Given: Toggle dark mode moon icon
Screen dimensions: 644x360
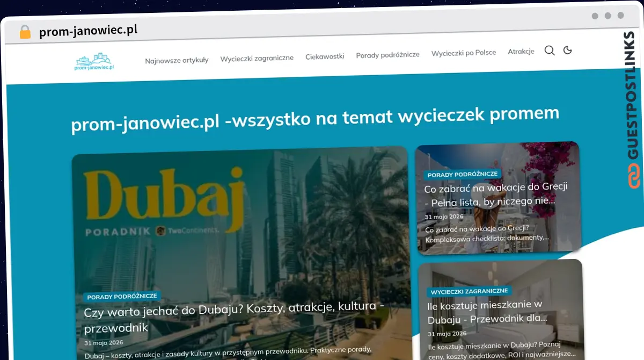Looking at the screenshot, I should tap(567, 50).
